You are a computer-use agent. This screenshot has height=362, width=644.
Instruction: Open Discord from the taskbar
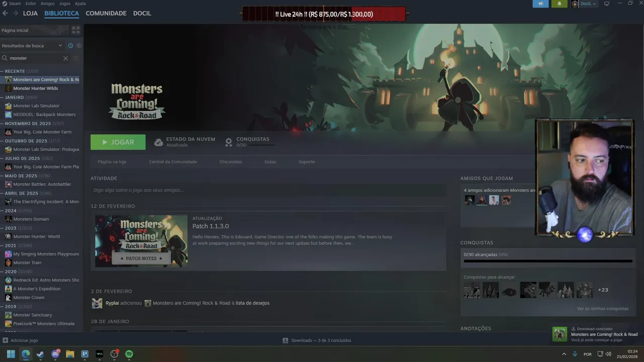(55, 354)
